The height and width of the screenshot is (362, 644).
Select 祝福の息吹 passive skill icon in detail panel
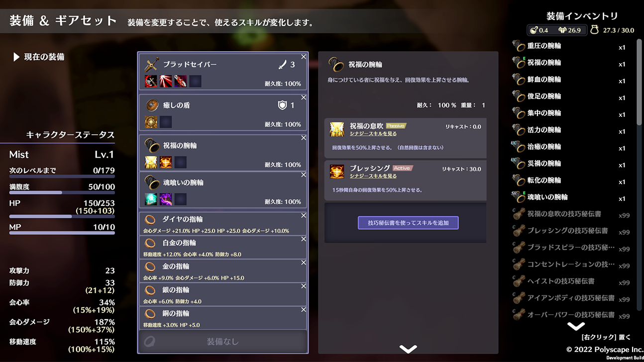[x=337, y=130]
